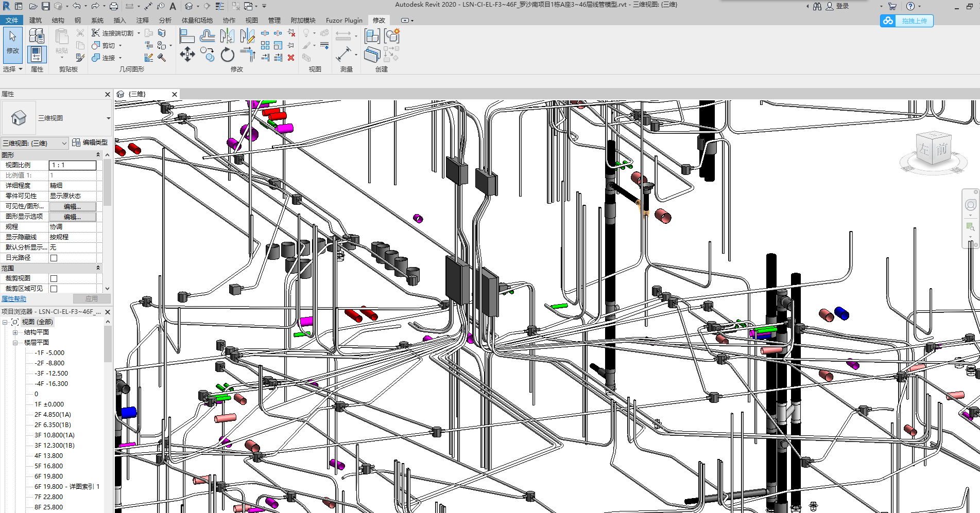Select the Move tool in ribbon

pyautogui.click(x=187, y=54)
